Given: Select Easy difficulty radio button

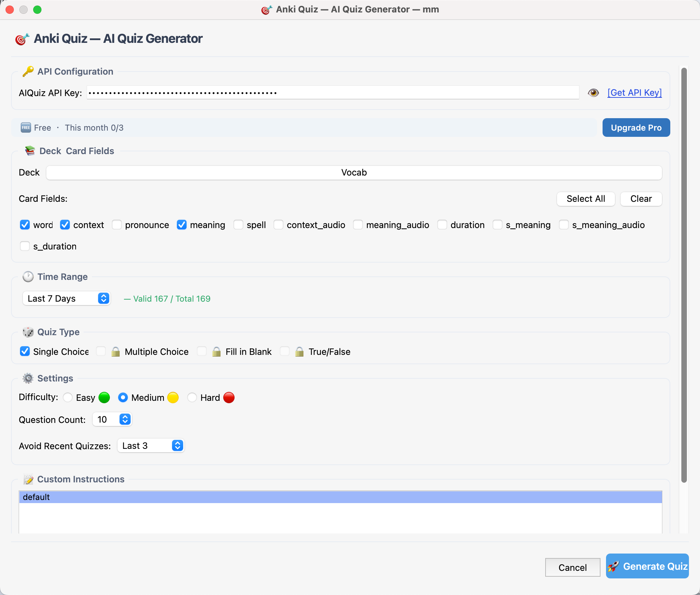Looking at the screenshot, I should click(68, 398).
